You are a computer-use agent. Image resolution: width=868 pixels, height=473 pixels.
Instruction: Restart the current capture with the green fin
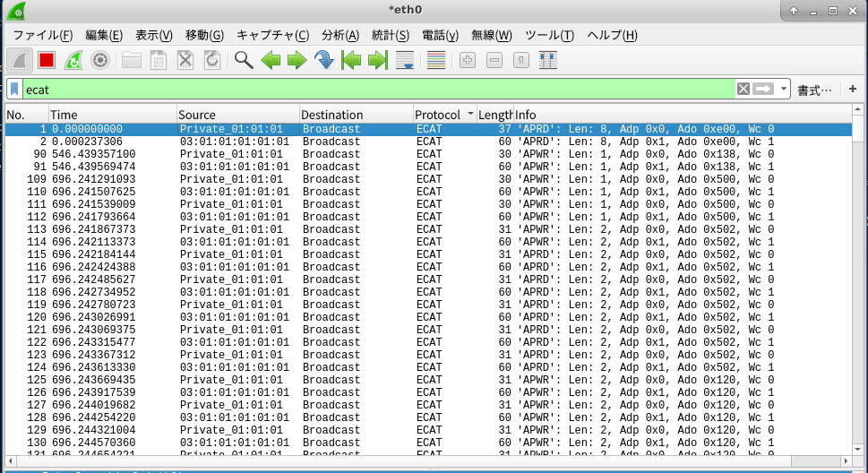click(x=73, y=60)
